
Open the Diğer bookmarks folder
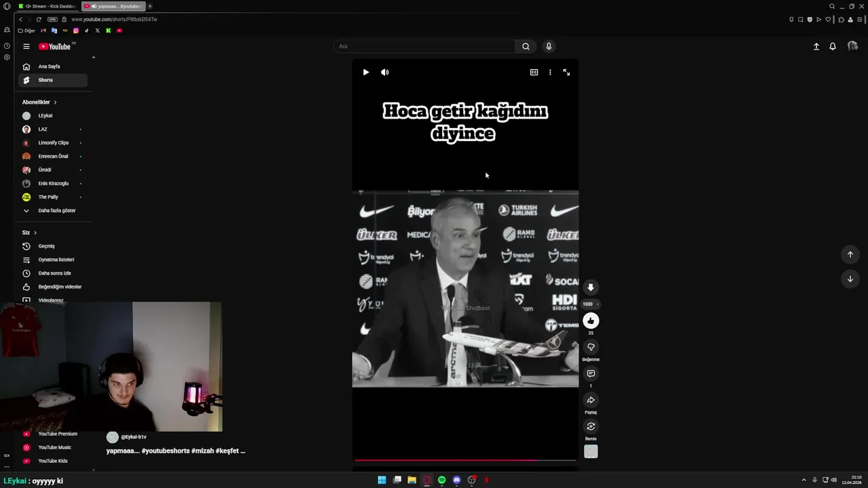coord(26,30)
